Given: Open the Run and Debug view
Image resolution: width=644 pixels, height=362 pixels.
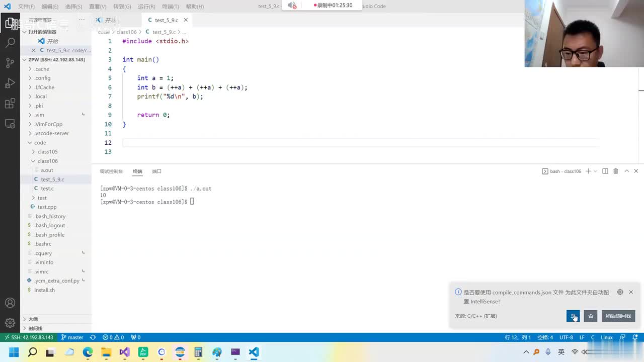Looking at the screenshot, I should (x=10, y=83).
